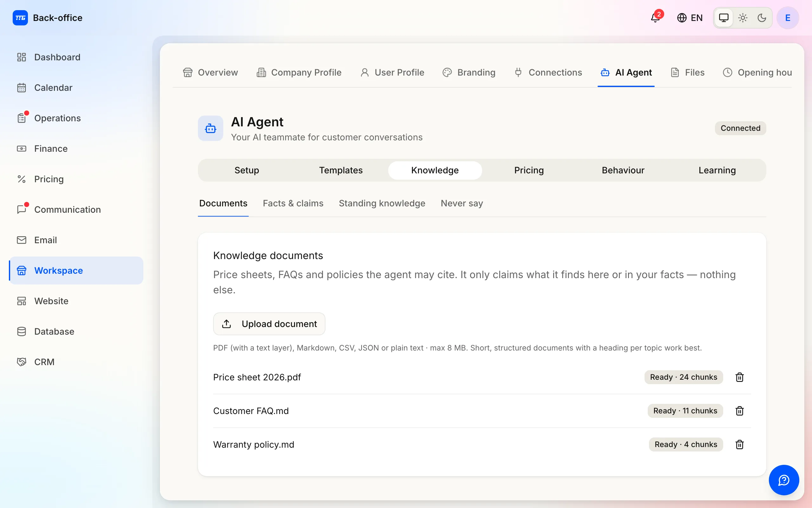Select the AI Agent Pricing segment
Image resolution: width=812 pixels, height=508 pixels.
pos(529,170)
